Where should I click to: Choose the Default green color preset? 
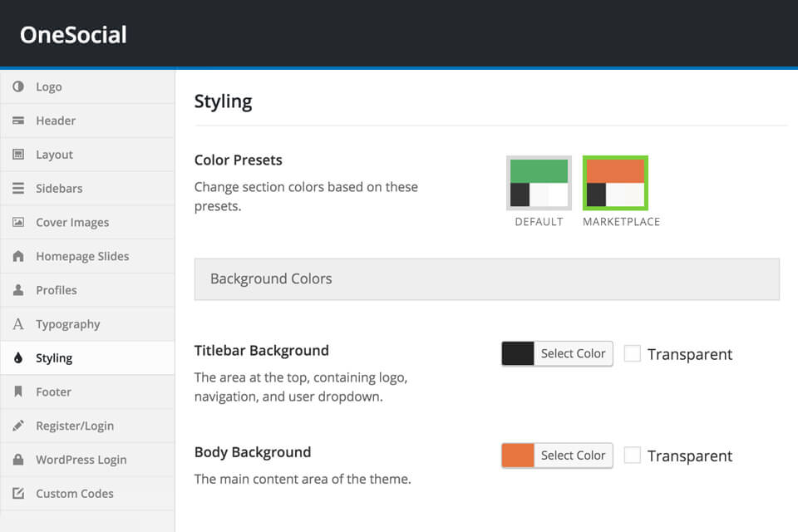click(x=539, y=183)
